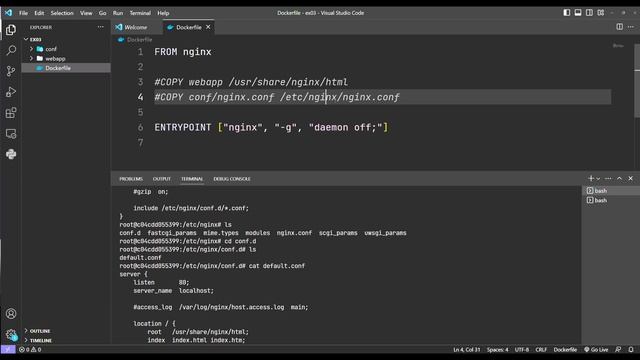Click ENTRYPOINT line in editor

pos(271,127)
